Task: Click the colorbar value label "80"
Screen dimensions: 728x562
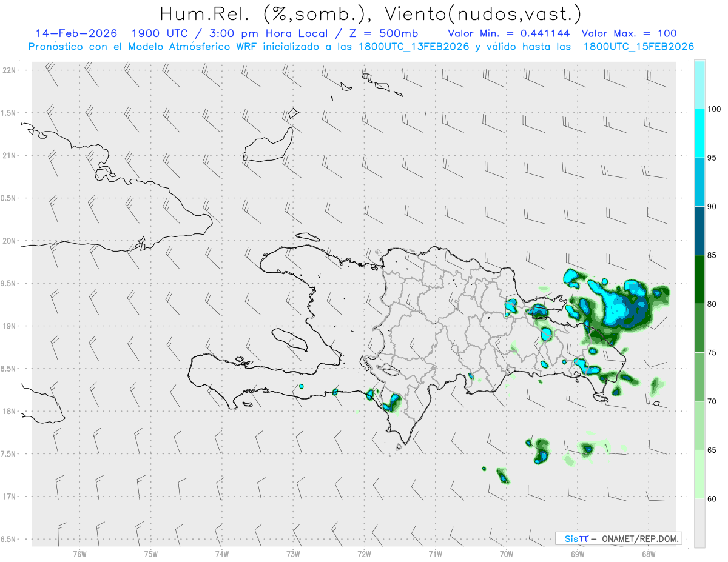Action: pyautogui.click(x=712, y=304)
